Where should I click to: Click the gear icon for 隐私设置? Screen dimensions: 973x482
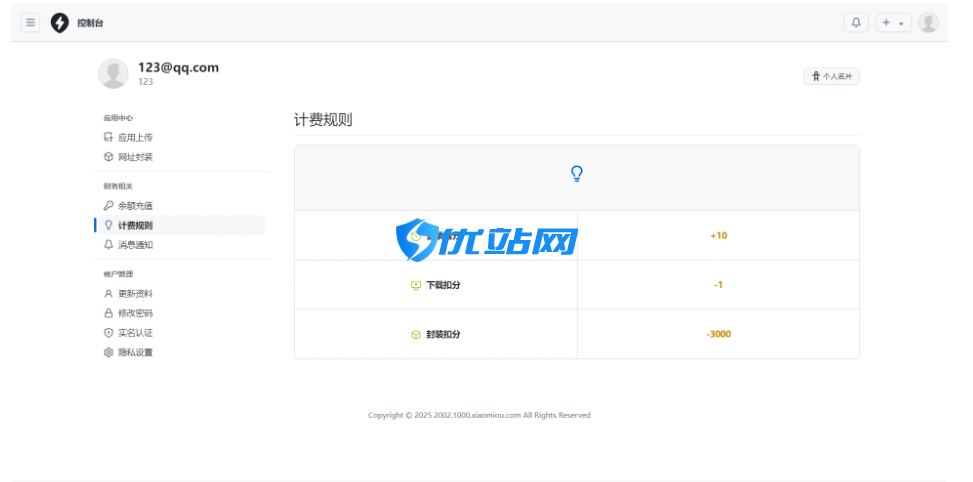click(108, 352)
